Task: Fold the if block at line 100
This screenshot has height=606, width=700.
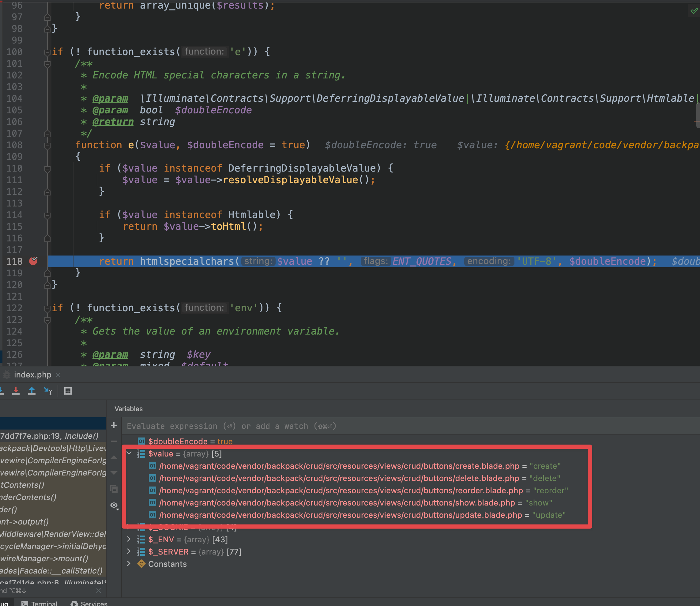Action: 47,52
